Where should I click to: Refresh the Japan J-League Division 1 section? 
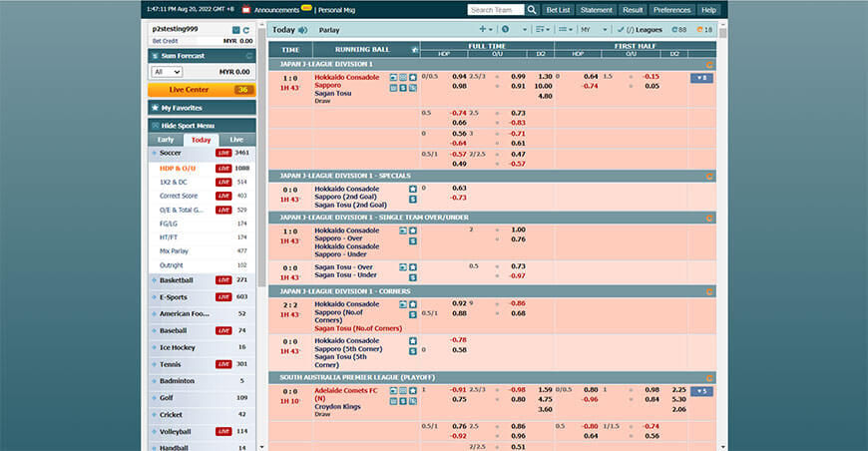click(x=709, y=65)
